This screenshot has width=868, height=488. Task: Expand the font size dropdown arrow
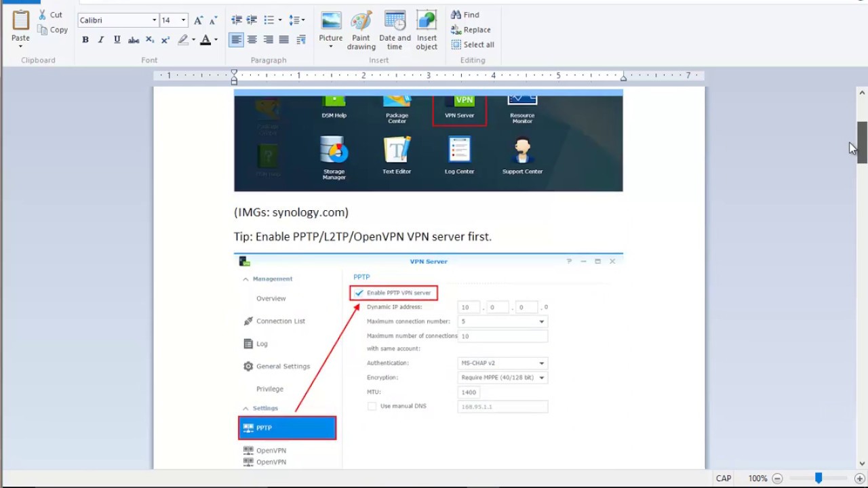click(x=183, y=20)
